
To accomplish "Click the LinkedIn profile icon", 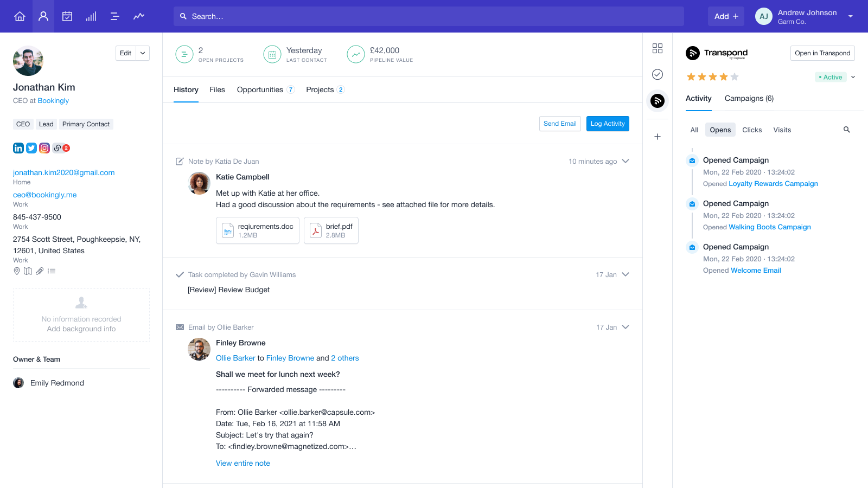I will [18, 148].
